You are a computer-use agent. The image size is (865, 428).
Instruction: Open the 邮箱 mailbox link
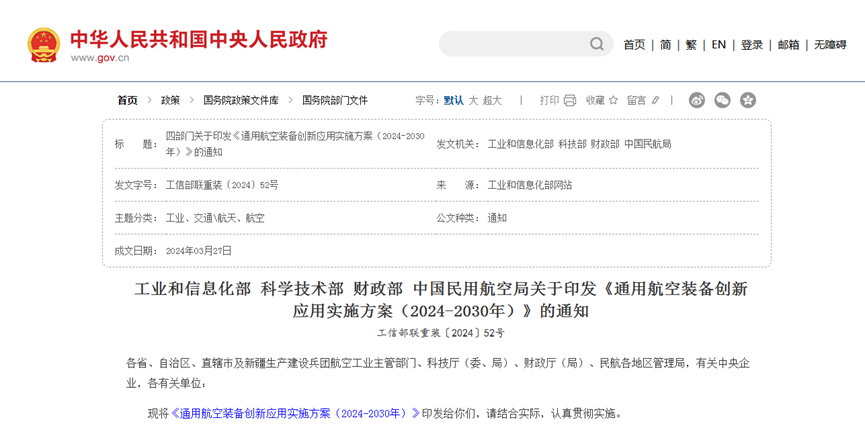(x=788, y=44)
